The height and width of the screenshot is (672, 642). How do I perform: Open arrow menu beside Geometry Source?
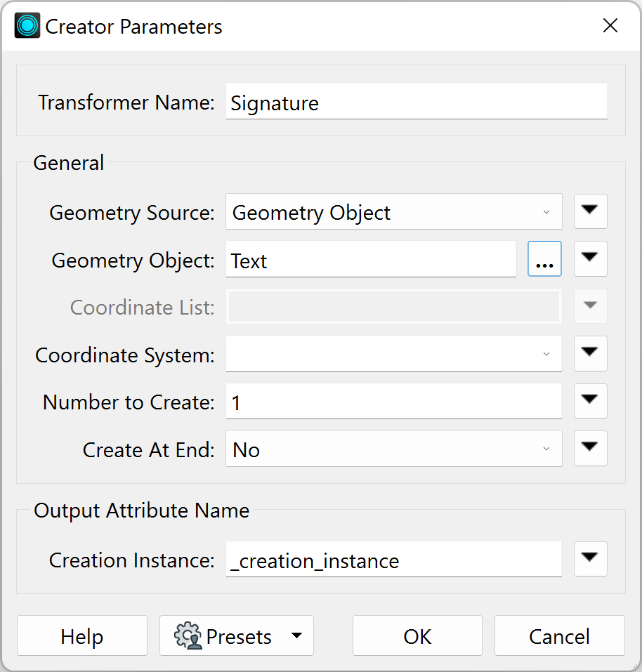[x=590, y=211]
